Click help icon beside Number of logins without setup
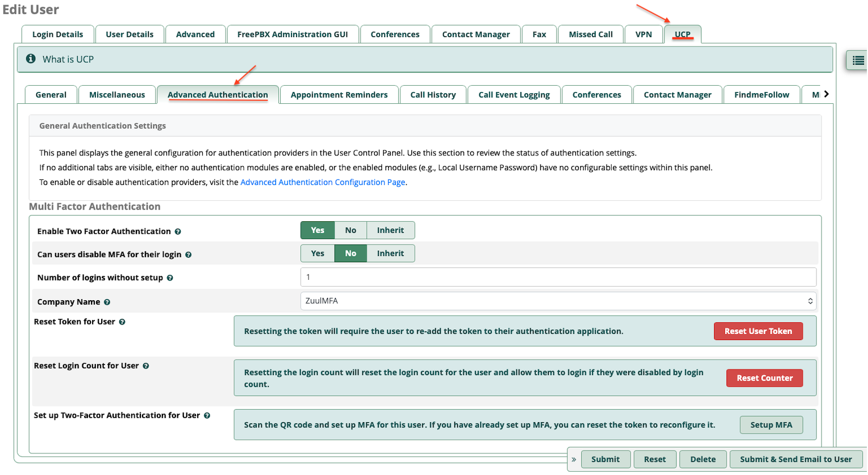Screen dimensions: 868x475 (170, 278)
